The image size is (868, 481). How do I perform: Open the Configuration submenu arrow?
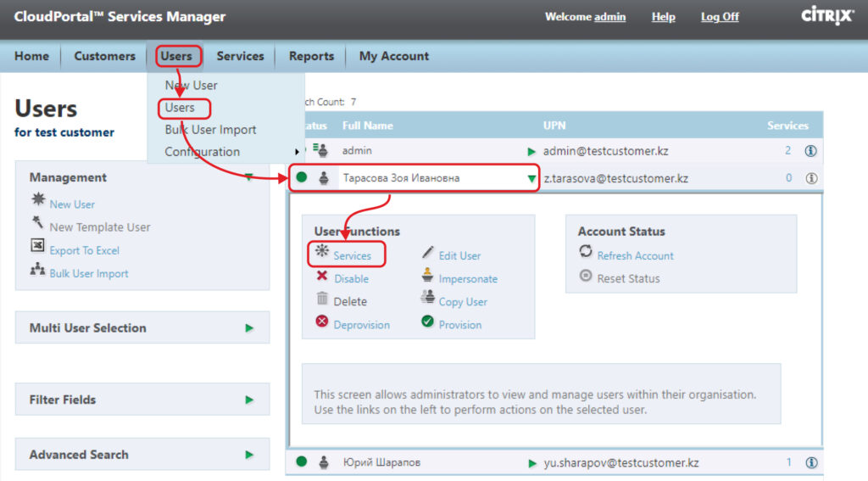click(x=298, y=152)
